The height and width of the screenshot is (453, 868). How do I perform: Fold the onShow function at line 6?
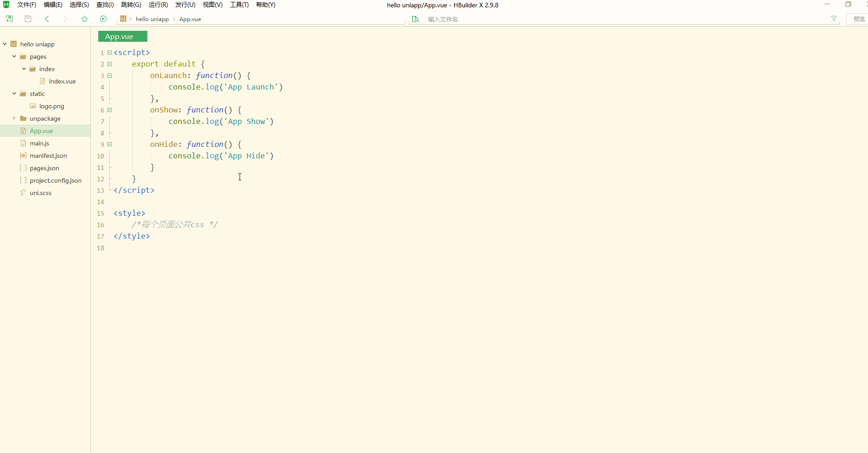pos(110,110)
